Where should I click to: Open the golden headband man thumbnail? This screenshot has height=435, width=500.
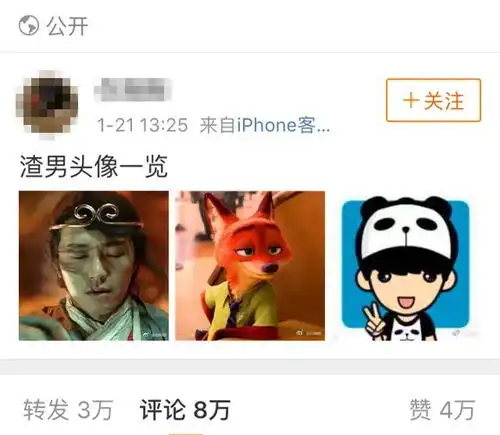[x=94, y=266]
